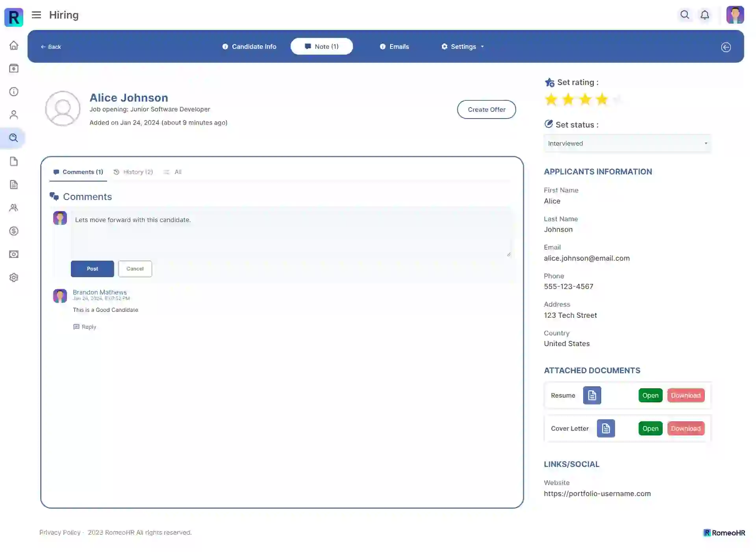
Task: Open the person profile sidebar icon
Action: coord(14,115)
